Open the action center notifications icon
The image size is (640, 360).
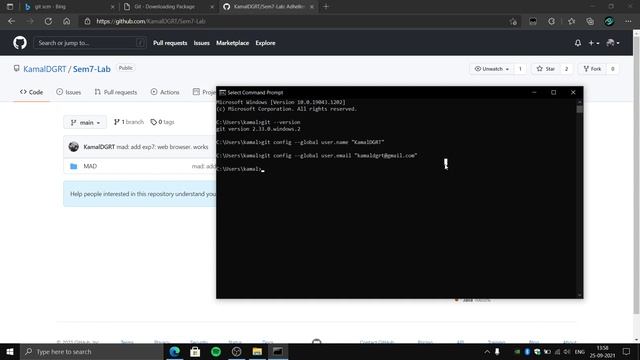[626, 351]
